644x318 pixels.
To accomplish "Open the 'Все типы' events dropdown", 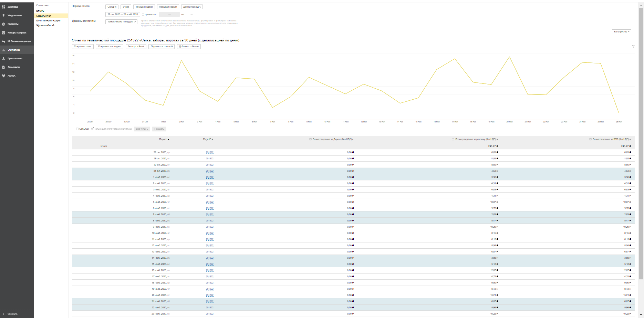I will pyautogui.click(x=142, y=129).
